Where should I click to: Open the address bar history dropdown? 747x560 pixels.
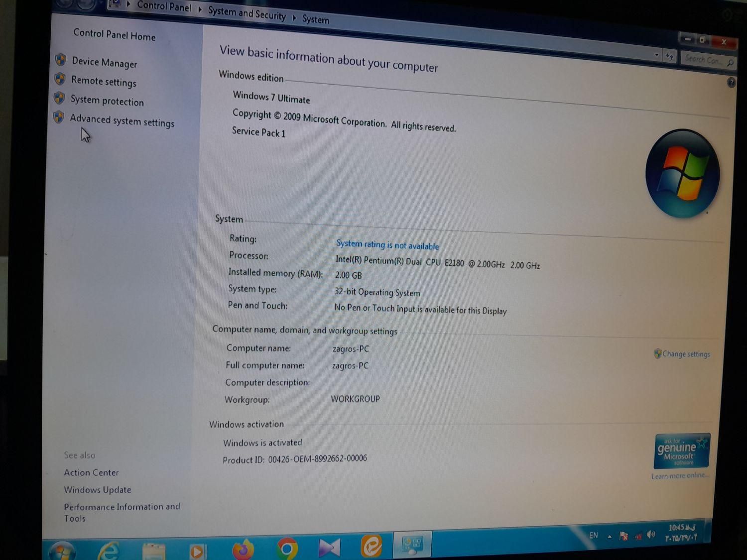(x=657, y=55)
